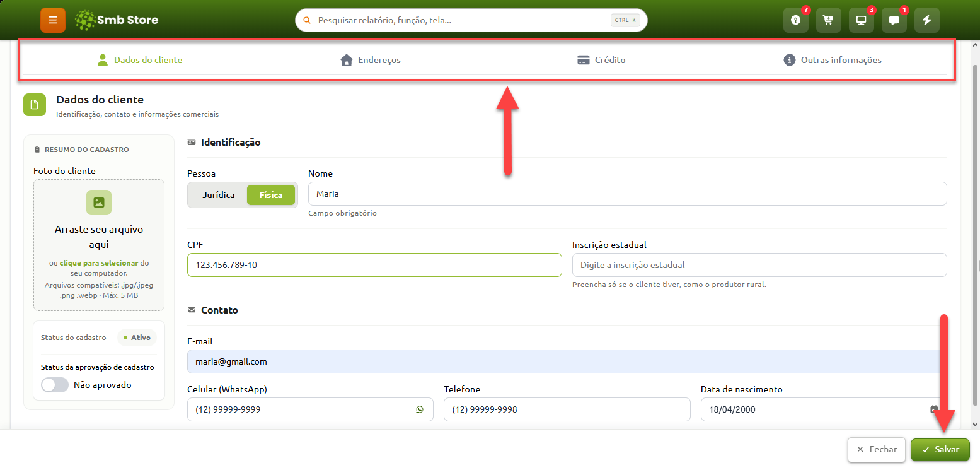Click the search magnifier icon
This screenshot has width=980, height=470.
pos(308,20)
